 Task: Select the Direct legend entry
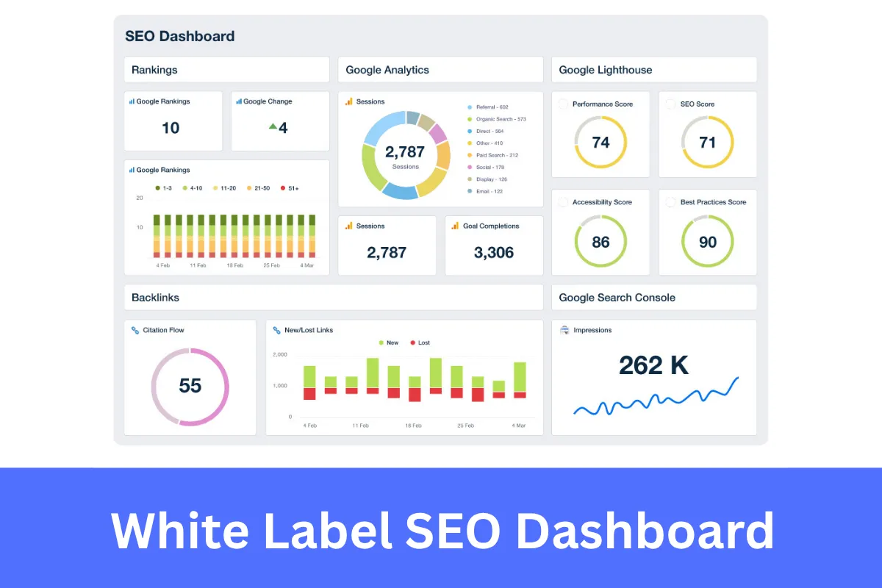485,131
